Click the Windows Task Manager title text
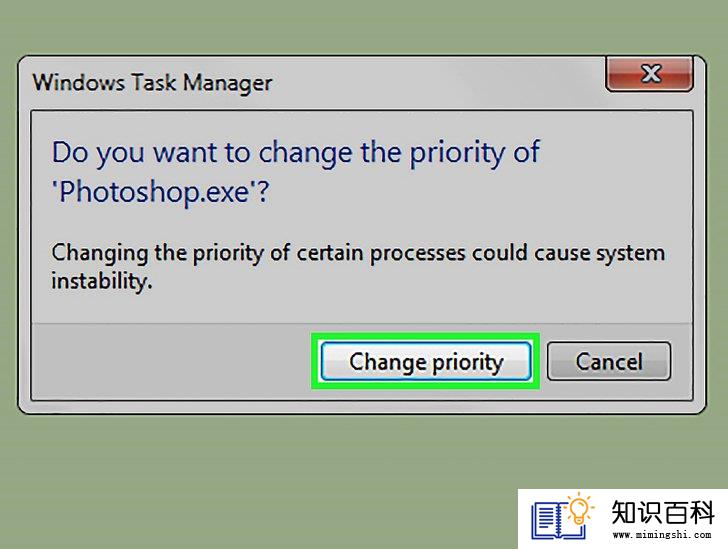The width and height of the screenshot is (728, 549). pos(152,83)
